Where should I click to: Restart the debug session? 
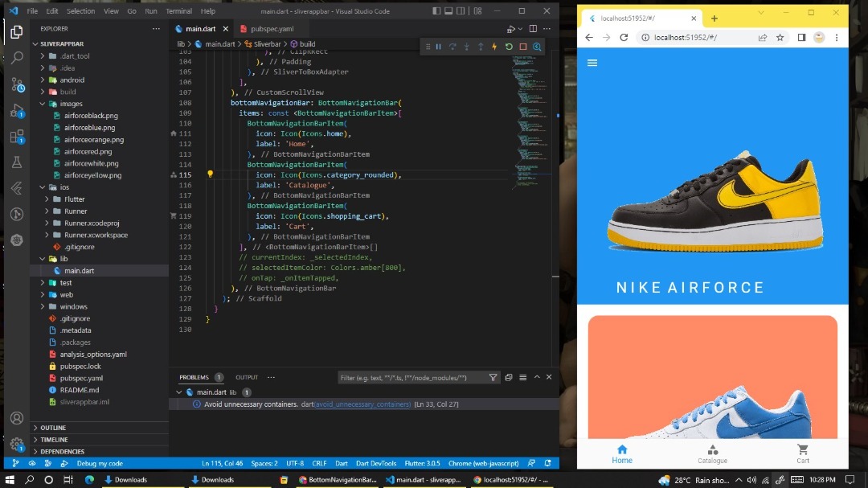pyautogui.click(x=509, y=47)
